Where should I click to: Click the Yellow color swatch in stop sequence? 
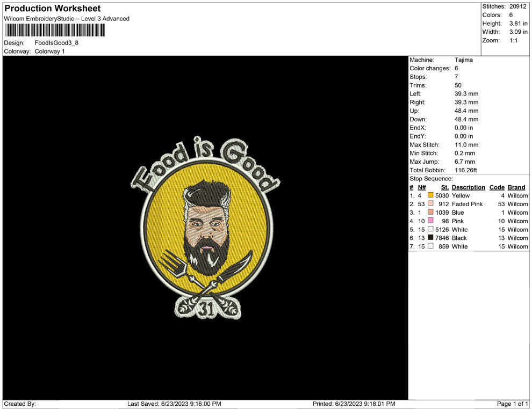[430, 195]
